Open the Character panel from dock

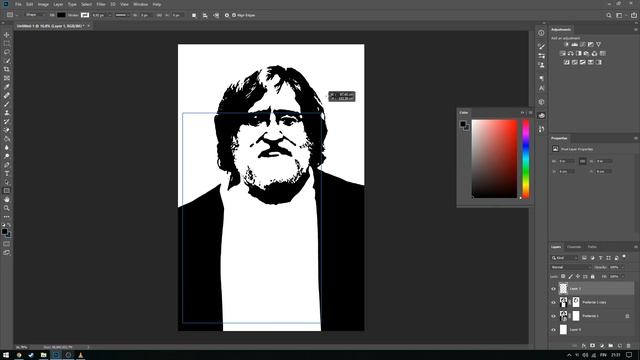[541, 88]
